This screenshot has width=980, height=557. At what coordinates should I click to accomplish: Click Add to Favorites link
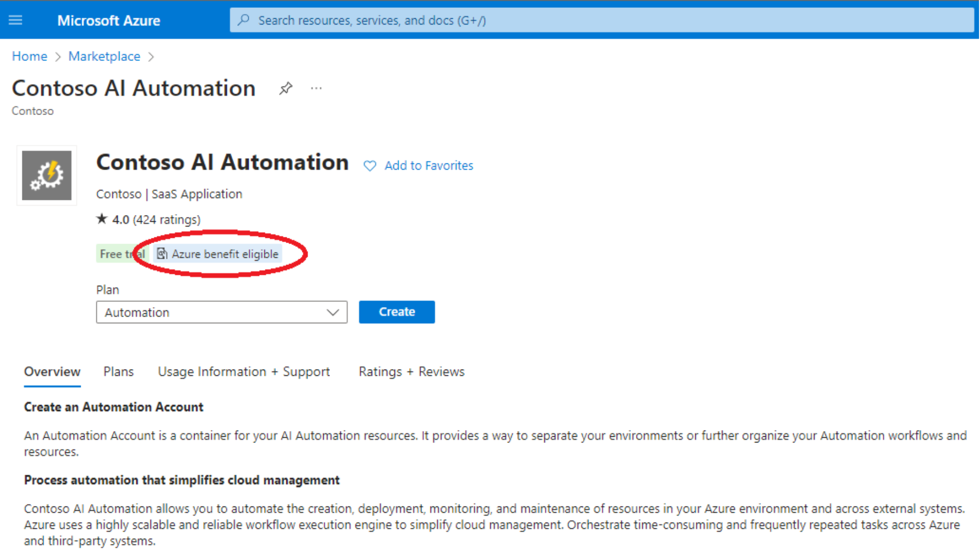[429, 166]
